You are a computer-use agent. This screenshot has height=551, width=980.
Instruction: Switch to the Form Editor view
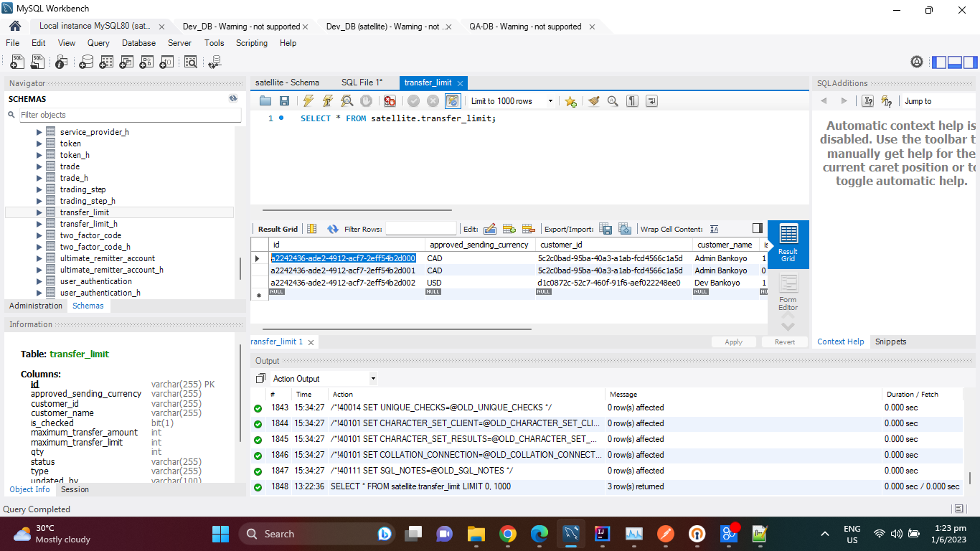788,292
